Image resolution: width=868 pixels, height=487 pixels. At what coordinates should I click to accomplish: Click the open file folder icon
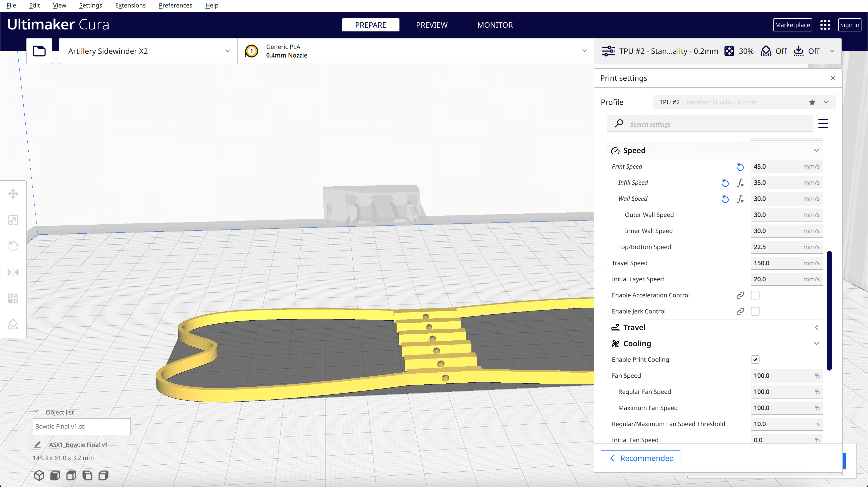tap(39, 51)
